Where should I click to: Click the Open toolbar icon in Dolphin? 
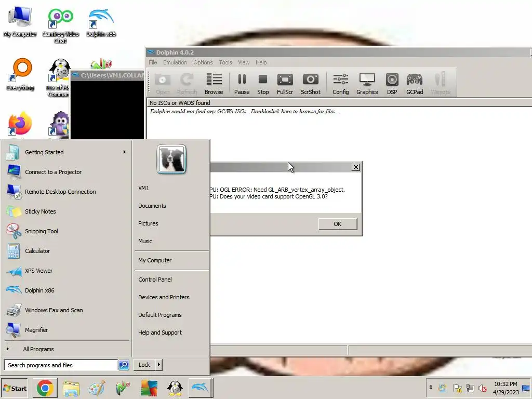coord(163,84)
